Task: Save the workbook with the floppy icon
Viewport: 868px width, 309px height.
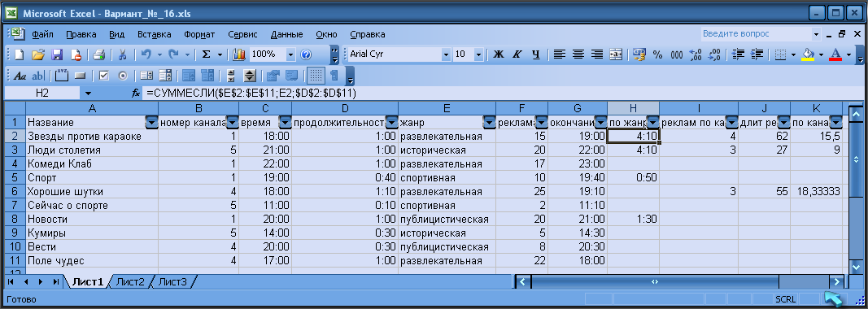Action: (57, 54)
